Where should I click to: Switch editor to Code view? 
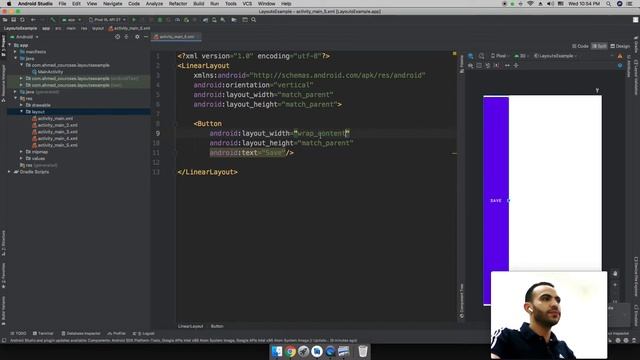click(x=580, y=46)
